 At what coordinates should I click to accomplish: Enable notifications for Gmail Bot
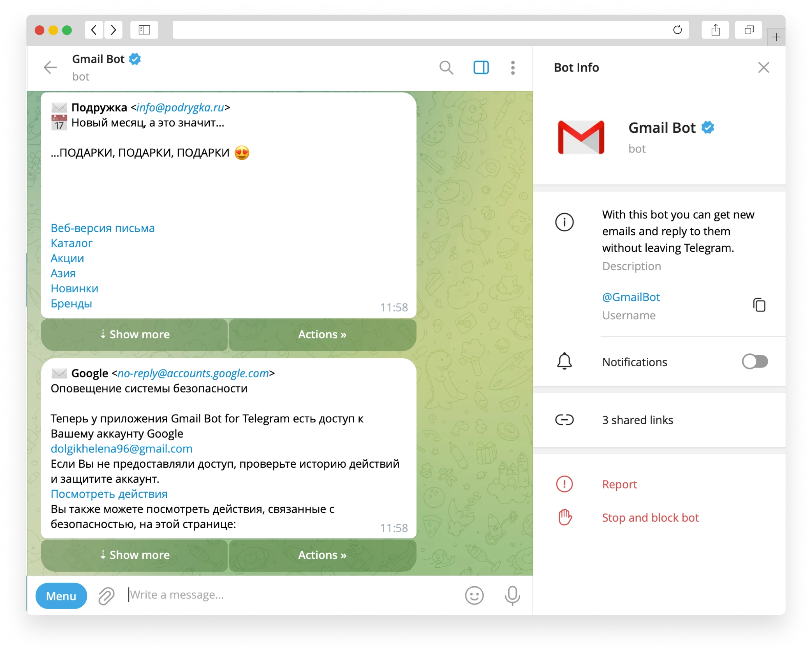coord(755,361)
